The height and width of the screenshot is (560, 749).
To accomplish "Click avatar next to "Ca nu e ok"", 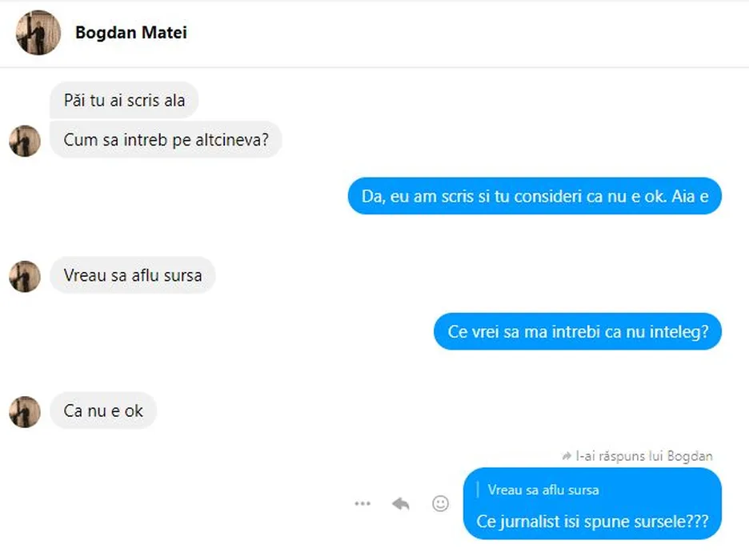I will tap(25, 411).
